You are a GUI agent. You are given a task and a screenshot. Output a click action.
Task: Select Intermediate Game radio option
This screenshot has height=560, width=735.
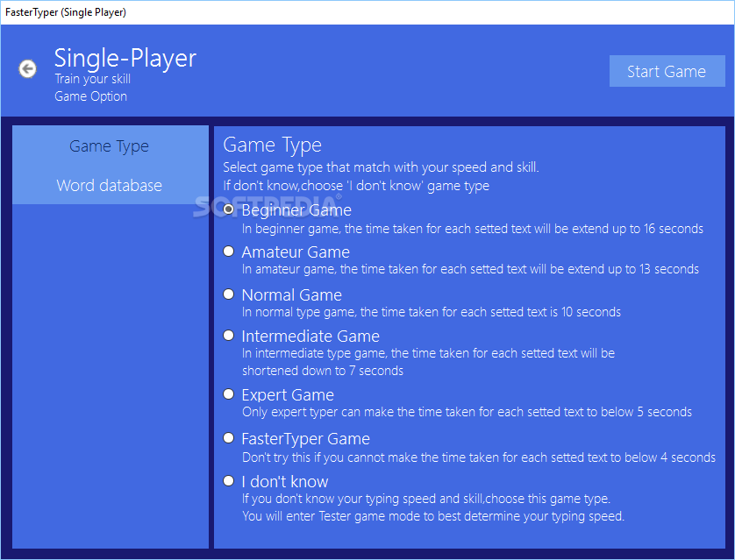tap(229, 336)
